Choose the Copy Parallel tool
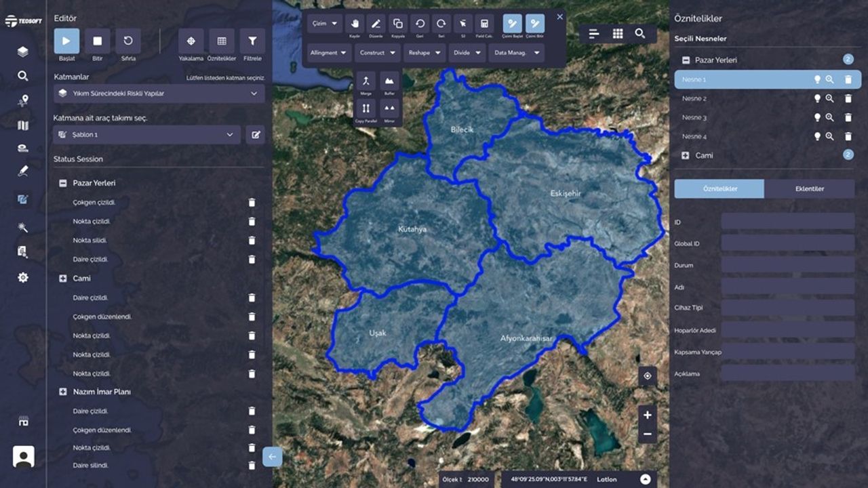 (366, 108)
